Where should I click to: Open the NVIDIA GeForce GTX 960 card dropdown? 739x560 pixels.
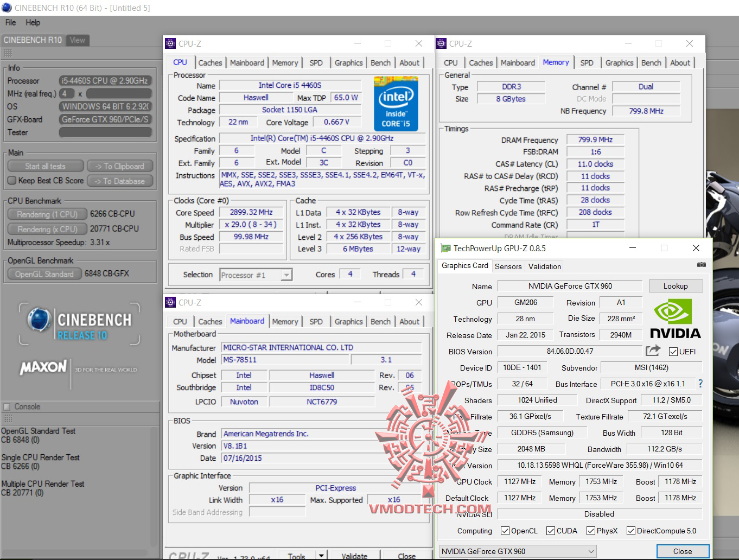click(518, 551)
